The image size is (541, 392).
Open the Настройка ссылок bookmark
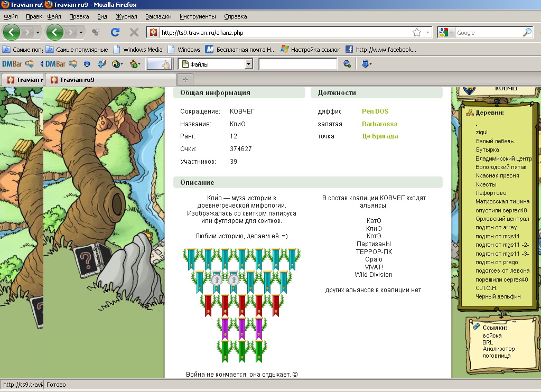pyautogui.click(x=311, y=49)
